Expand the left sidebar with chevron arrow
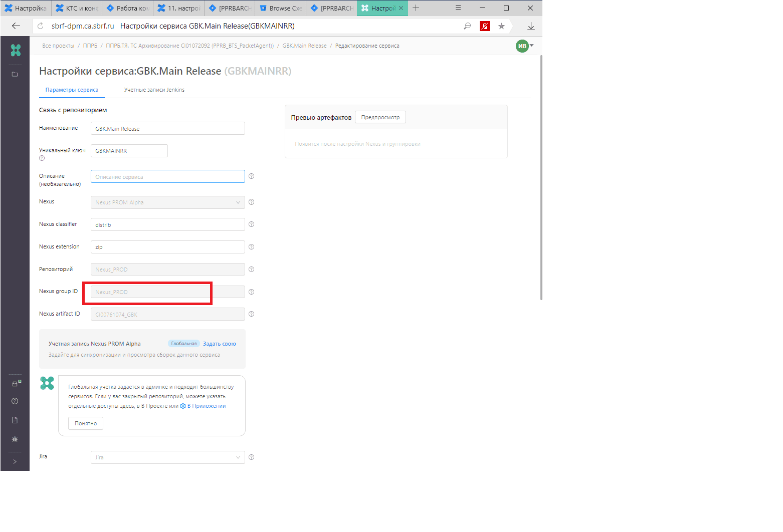The height and width of the screenshot is (532, 783). (x=15, y=461)
